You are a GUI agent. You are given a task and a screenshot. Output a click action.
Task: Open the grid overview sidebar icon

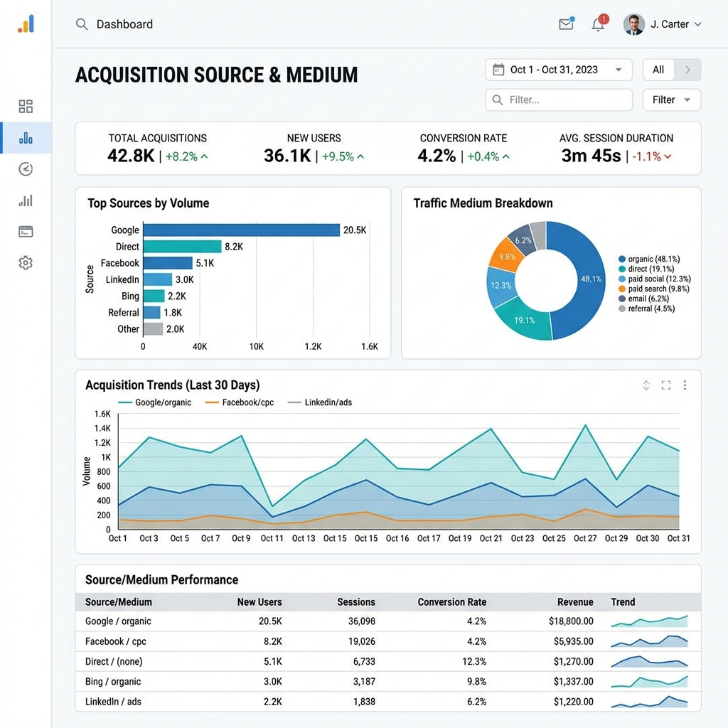[x=26, y=107]
